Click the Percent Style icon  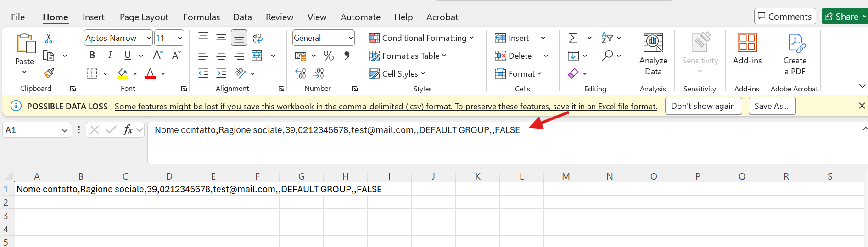pos(328,56)
